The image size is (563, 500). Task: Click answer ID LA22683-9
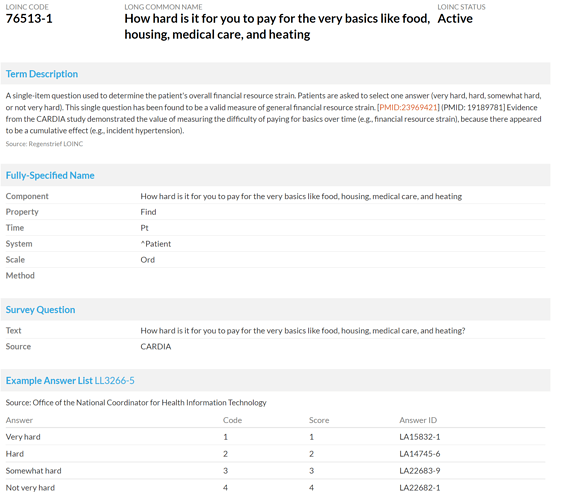(420, 471)
